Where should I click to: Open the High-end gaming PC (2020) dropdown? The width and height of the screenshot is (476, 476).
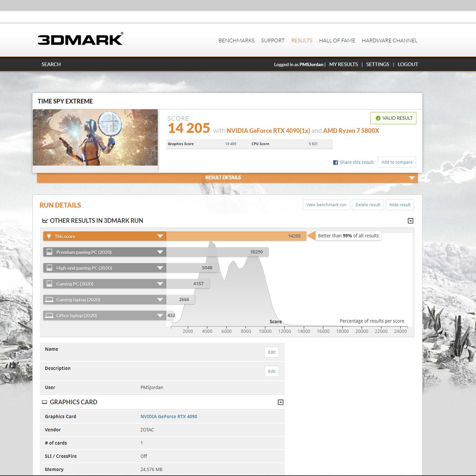point(160,268)
